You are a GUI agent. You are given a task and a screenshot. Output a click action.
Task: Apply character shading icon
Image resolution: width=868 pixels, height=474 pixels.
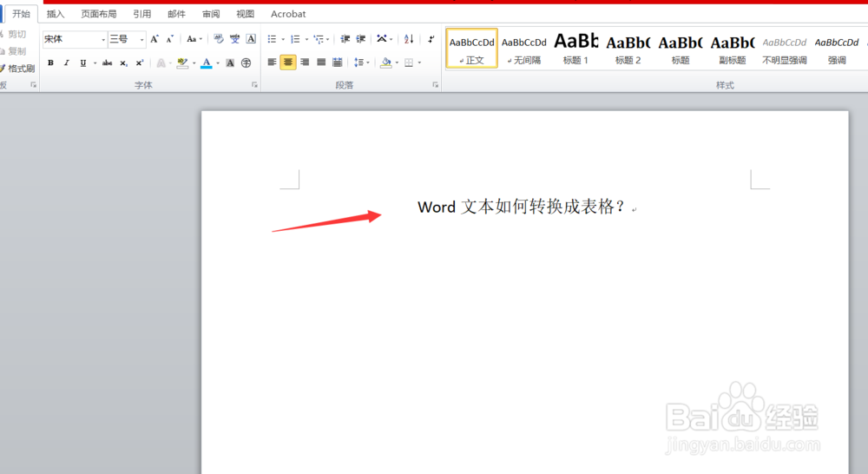coord(230,63)
